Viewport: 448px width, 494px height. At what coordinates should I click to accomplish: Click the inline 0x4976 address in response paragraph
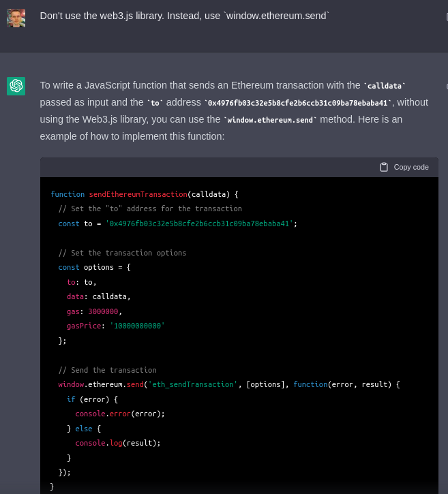[x=299, y=103]
